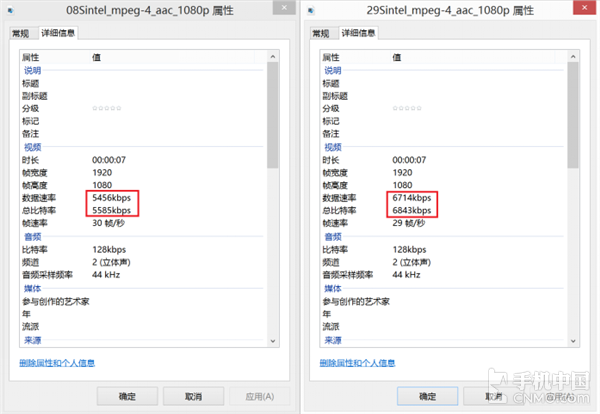Select 时长 row in 08Sintel window
This screenshot has height=414, width=600.
(x=143, y=160)
